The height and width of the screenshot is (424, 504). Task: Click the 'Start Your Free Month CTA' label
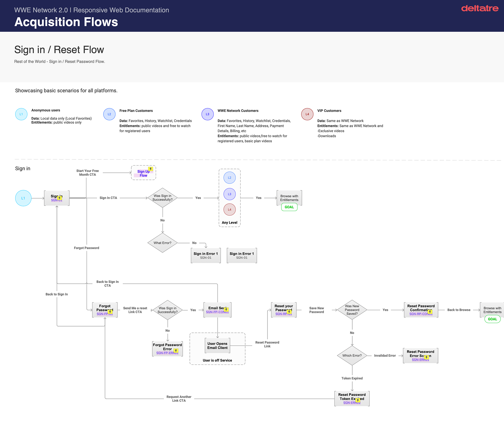click(88, 173)
